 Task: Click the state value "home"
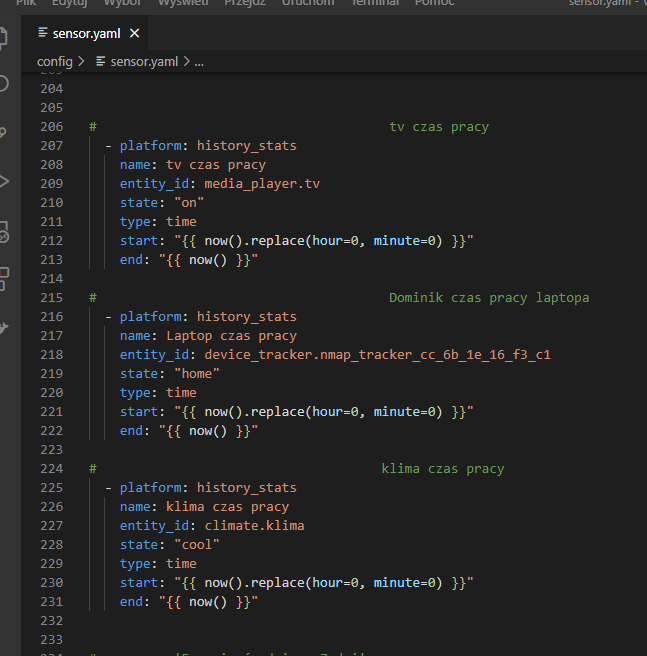[197, 374]
